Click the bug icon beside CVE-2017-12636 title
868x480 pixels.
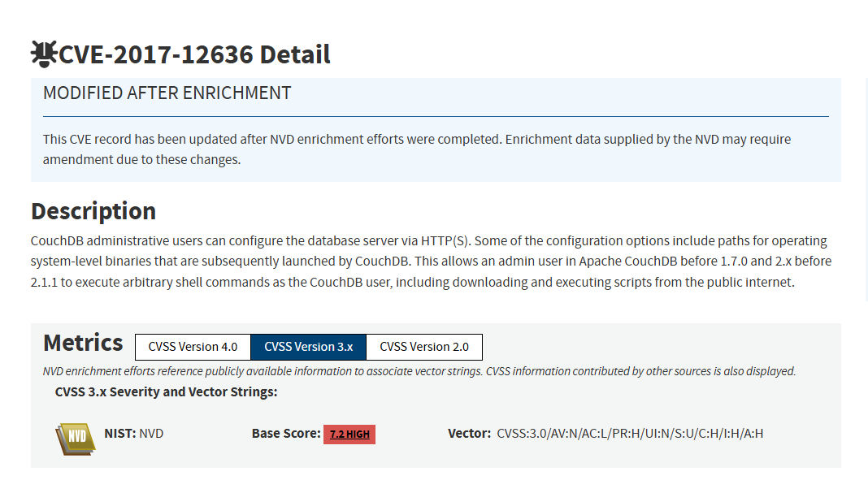click(x=44, y=54)
